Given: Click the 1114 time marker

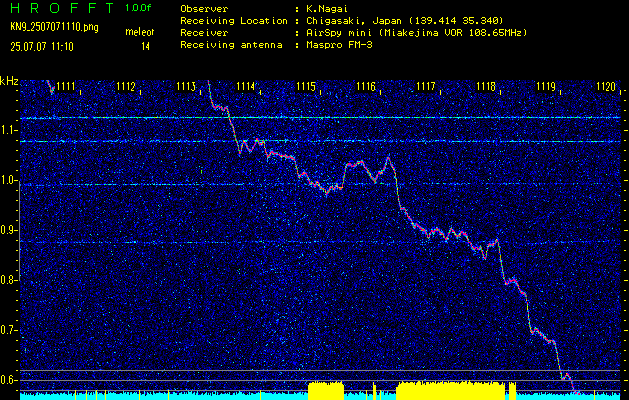Looking at the screenshot, I should tap(246, 86).
